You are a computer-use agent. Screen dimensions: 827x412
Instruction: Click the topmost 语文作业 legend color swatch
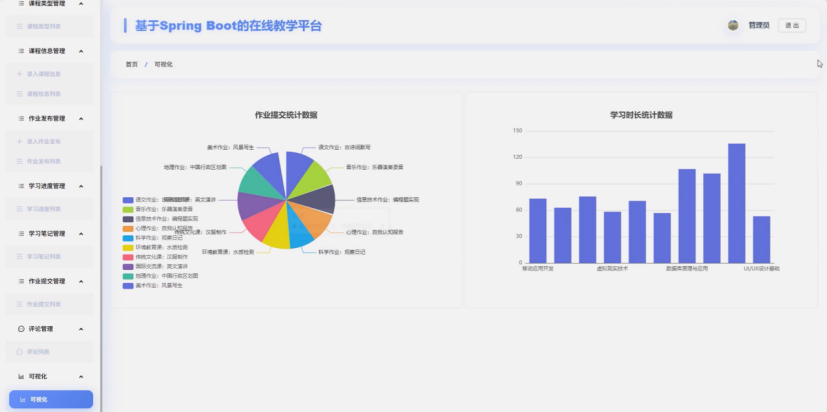point(128,200)
